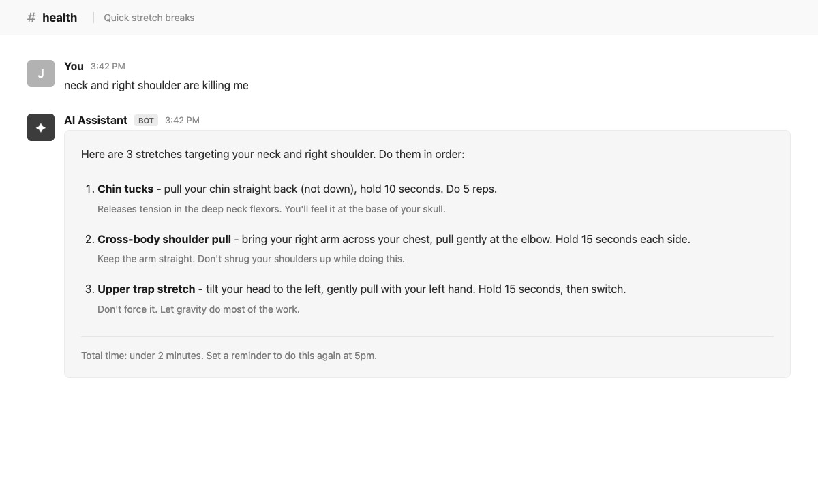This screenshot has height=504, width=818.
Task: Click the Upper trap stretch heading
Action: 146,289
